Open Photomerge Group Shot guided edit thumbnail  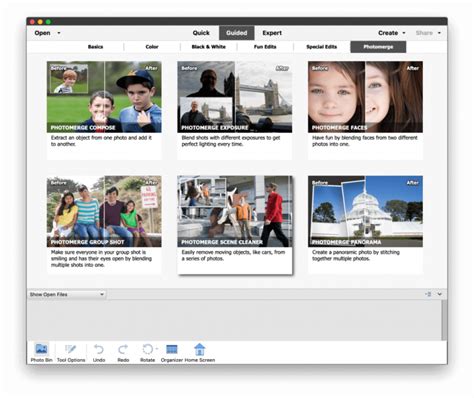click(x=104, y=212)
